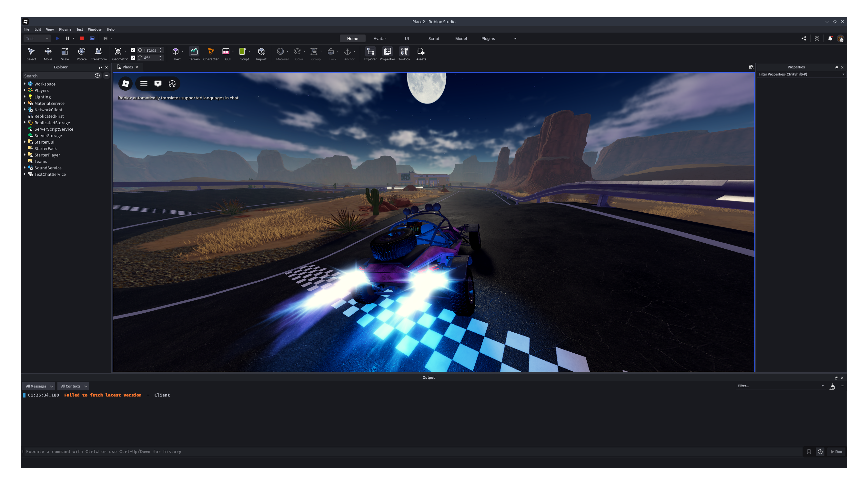This screenshot has width=868, height=493.
Task: Open Explorer options ellipsis button
Action: [x=106, y=75]
